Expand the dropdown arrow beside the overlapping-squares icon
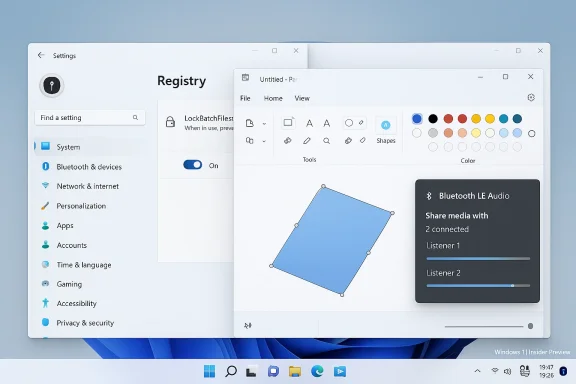Viewport: 576px width, 384px height. click(x=264, y=141)
